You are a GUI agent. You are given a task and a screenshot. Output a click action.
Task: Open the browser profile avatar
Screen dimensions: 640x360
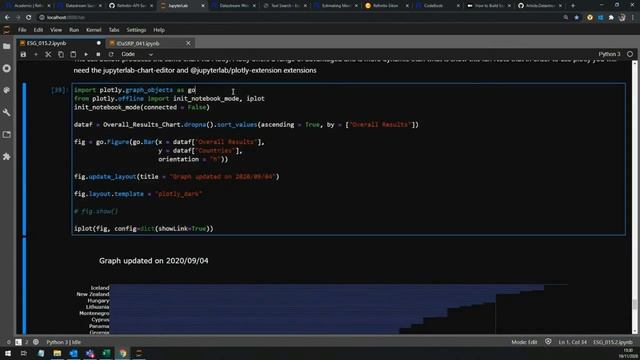click(622, 18)
